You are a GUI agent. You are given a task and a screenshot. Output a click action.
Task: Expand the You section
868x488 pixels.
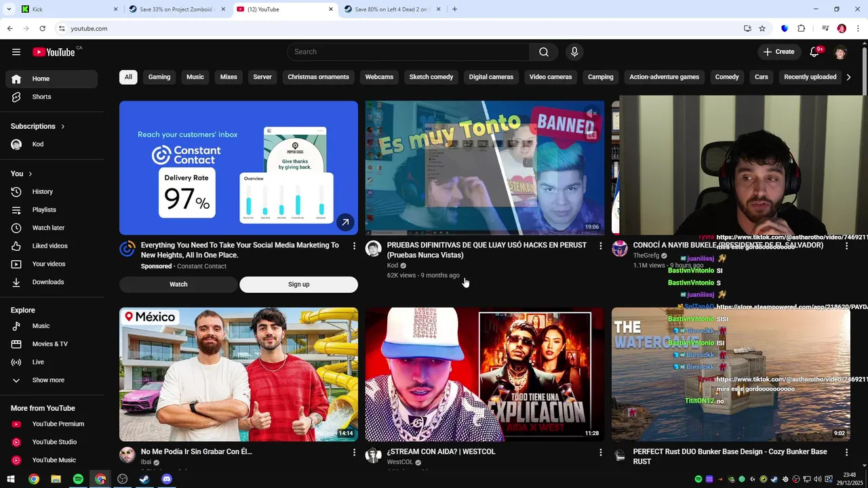[22, 174]
